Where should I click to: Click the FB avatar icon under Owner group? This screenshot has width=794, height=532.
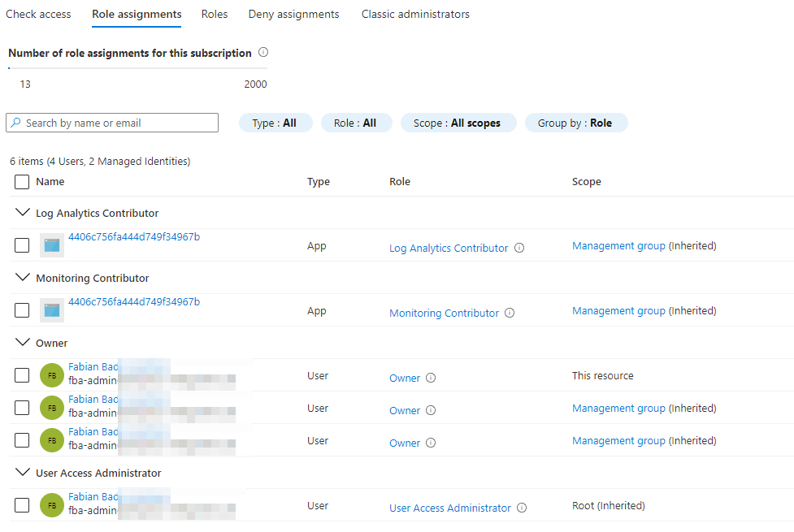51,375
